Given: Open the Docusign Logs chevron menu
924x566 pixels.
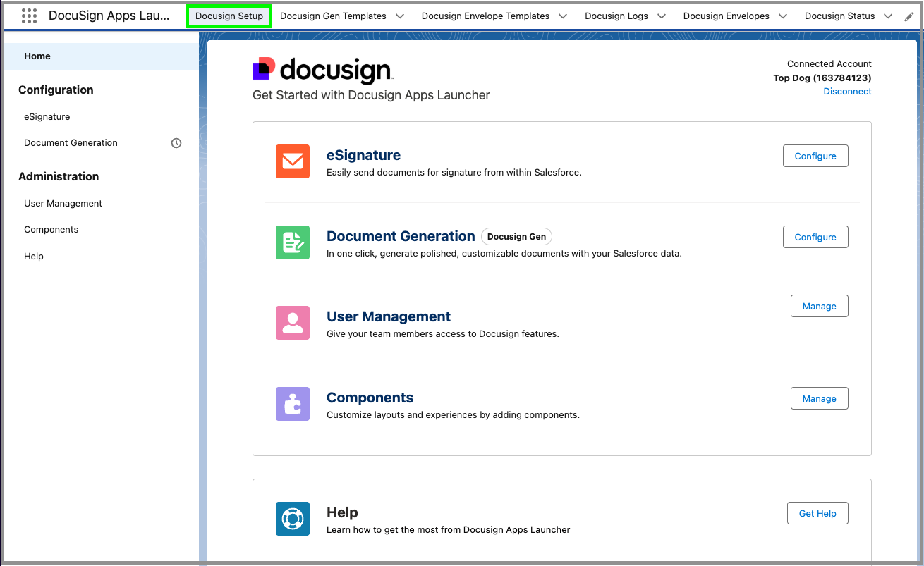Looking at the screenshot, I should pos(661,15).
